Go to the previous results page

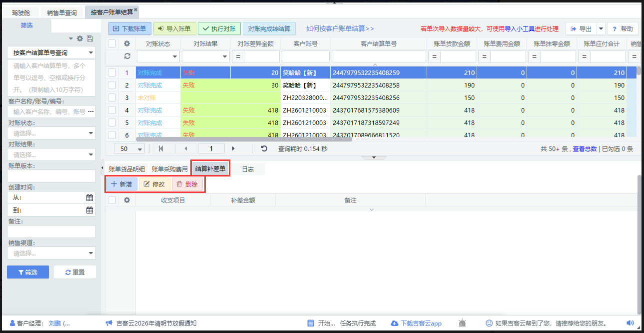pos(186,148)
